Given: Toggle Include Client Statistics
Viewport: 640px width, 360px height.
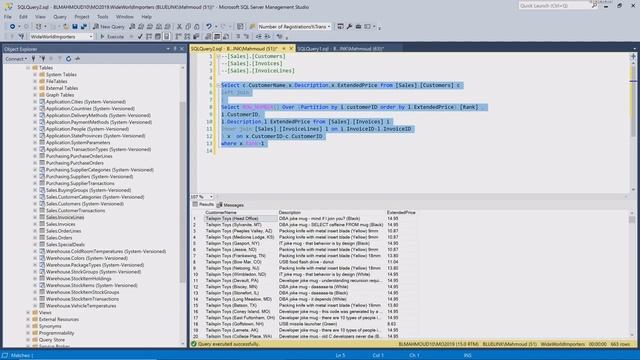Looking at the screenshot, I should point(196,36).
